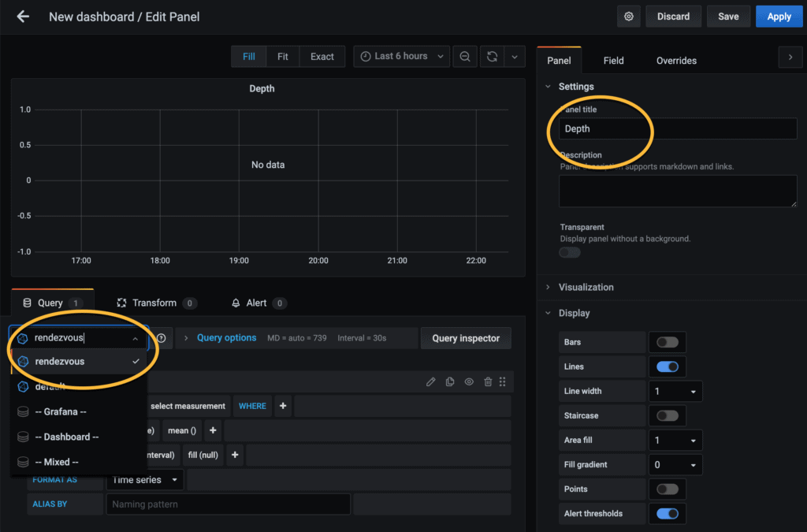This screenshot has width=807, height=532.
Task: Toggle query visibility eye icon
Action: point(469,381)
